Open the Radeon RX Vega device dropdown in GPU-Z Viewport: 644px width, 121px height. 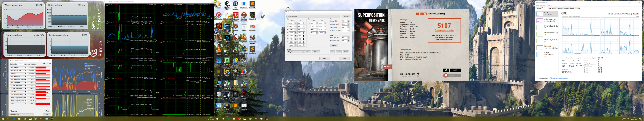click(21, 114)
